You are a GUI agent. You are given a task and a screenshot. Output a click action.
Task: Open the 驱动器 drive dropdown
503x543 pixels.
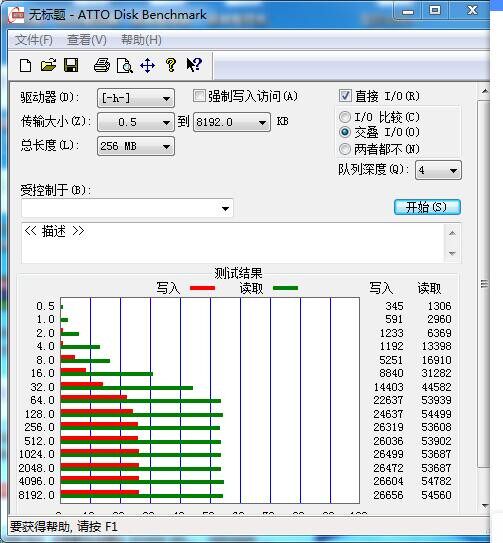coord(136,98)
